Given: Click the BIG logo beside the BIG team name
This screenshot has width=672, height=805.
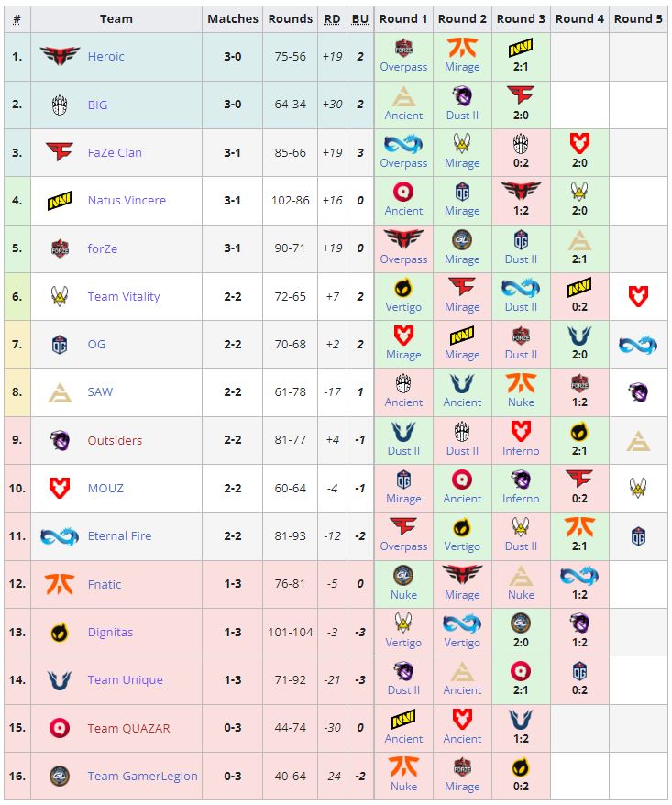Looking at the screenshot, I should [60, 105].
